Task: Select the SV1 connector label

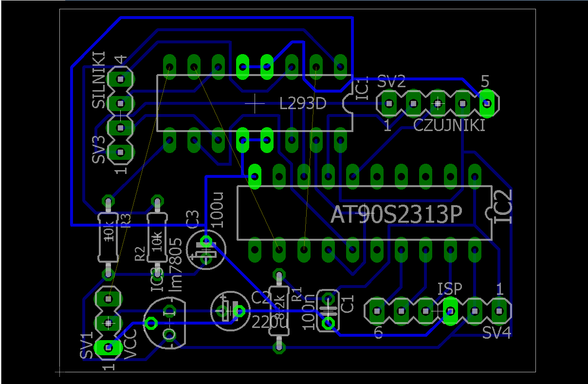Action: pos(86,346)
